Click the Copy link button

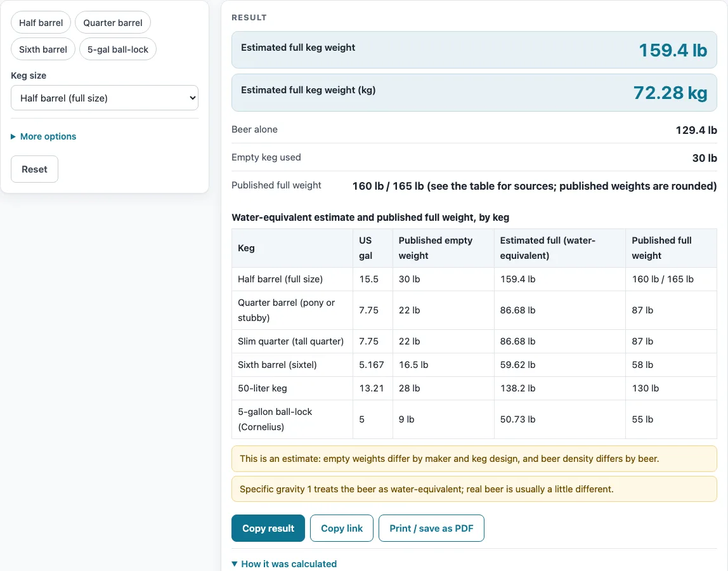click(x=342, y=528)
